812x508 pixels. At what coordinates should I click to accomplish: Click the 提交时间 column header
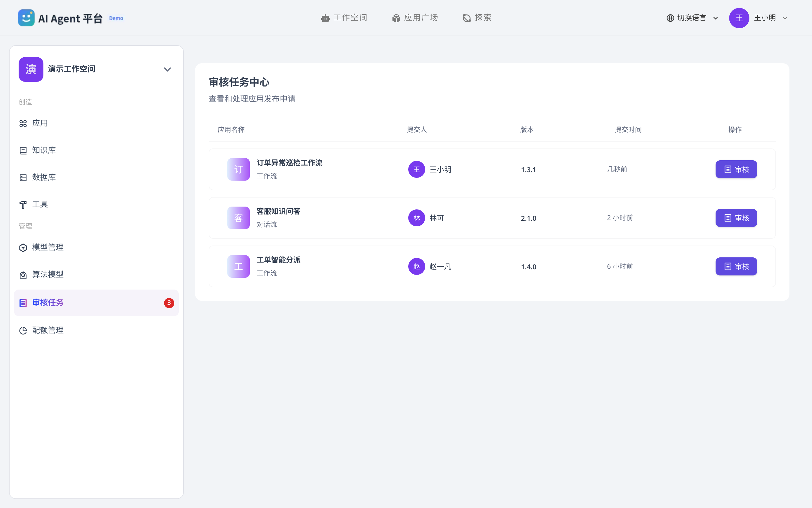tap(628, 130)
